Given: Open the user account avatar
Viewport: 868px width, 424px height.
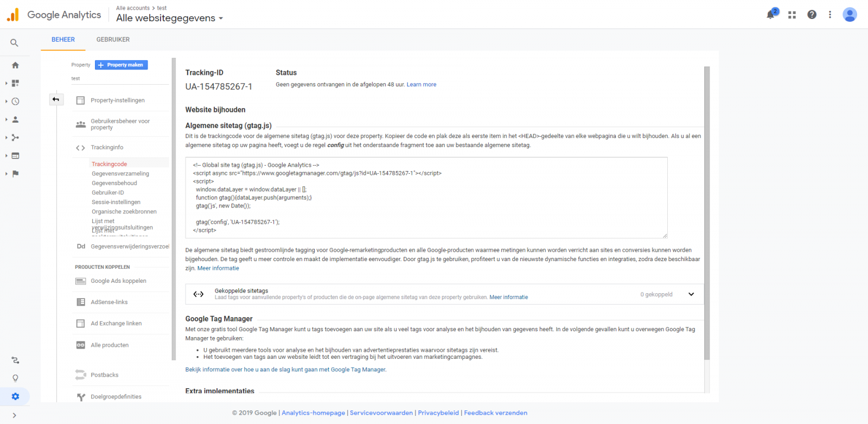Looking at the screenshot, I should click(850, 15).
